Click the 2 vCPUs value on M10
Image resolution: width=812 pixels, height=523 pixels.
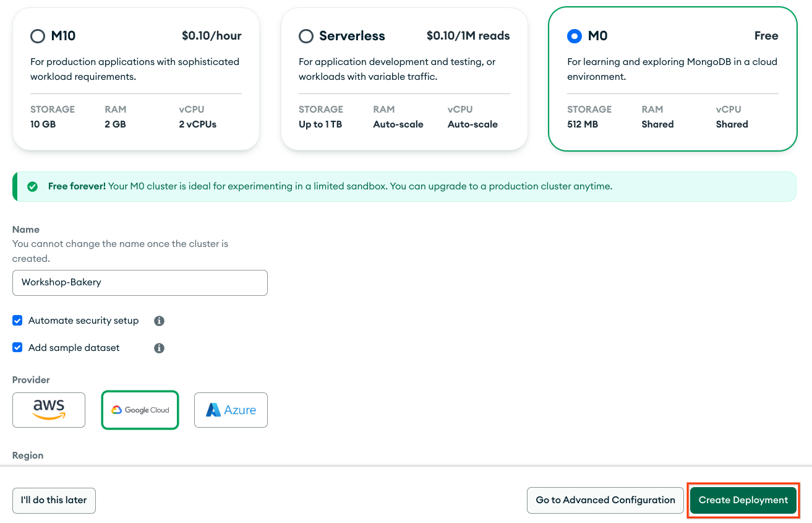198,124
